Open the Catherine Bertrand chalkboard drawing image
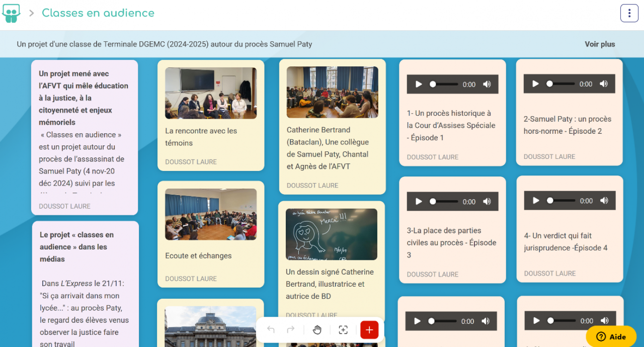Screen dimensions: 644x347 tap(331, 234)
